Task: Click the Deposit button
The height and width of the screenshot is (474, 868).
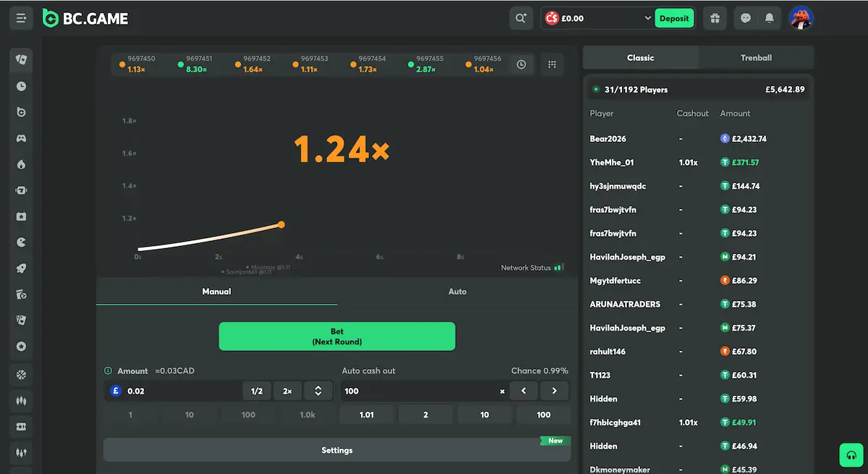Action: tap(674, 18)
